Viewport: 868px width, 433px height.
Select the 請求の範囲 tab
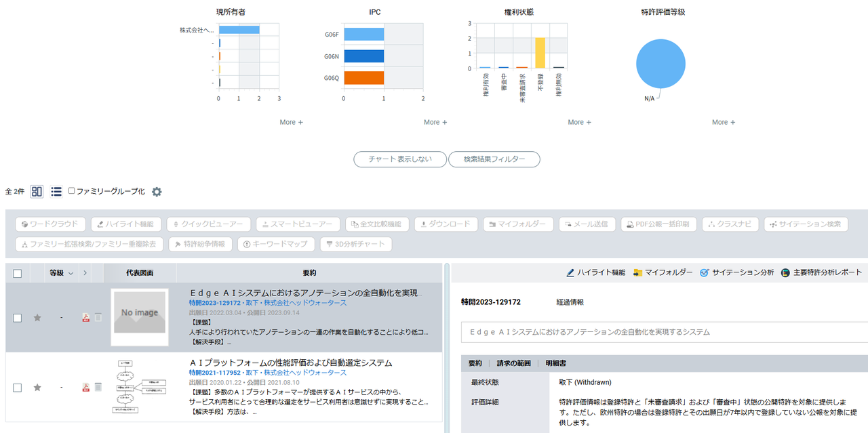[x=513, y=363]
